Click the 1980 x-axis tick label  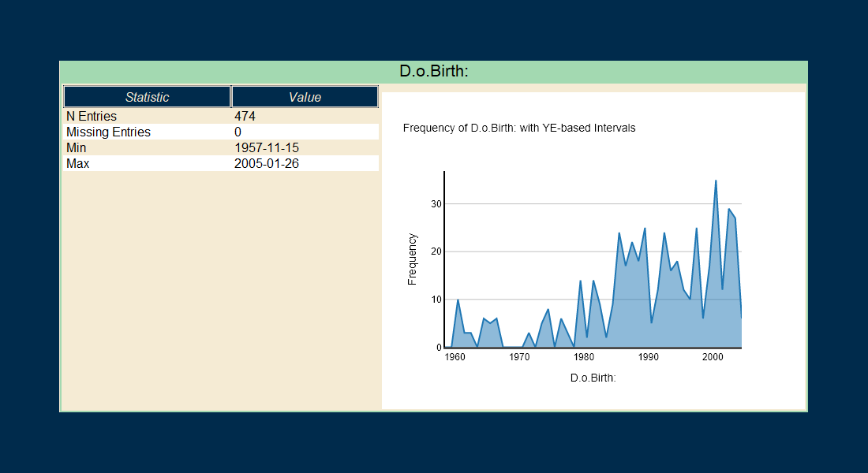click(584, 357)
